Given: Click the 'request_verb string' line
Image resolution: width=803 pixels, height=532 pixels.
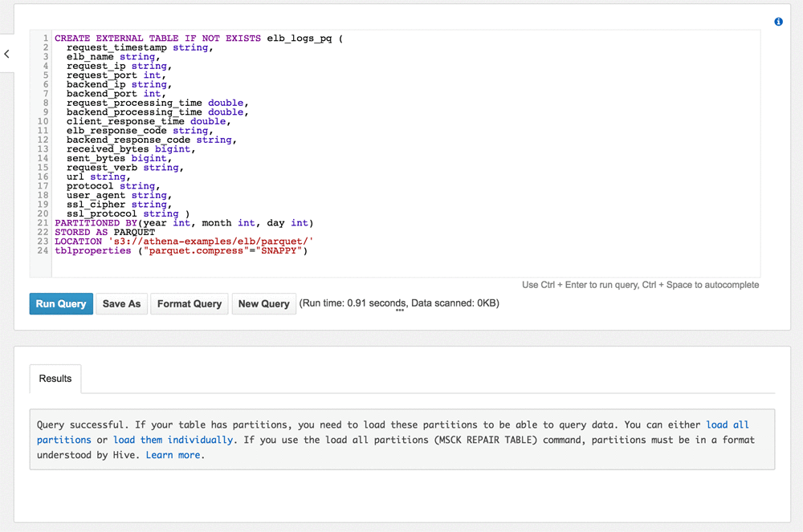Looking at the screenshot, I should (125, 167).
